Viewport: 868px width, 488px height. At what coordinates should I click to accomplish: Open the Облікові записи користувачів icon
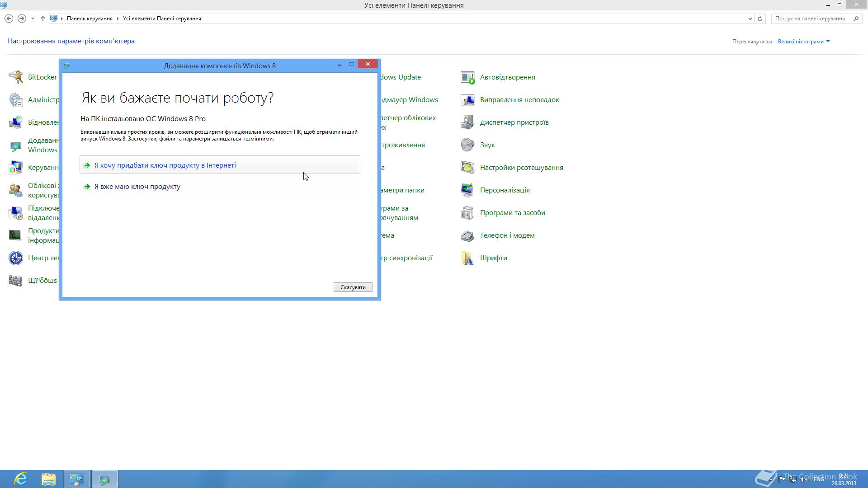pos(16,190)
